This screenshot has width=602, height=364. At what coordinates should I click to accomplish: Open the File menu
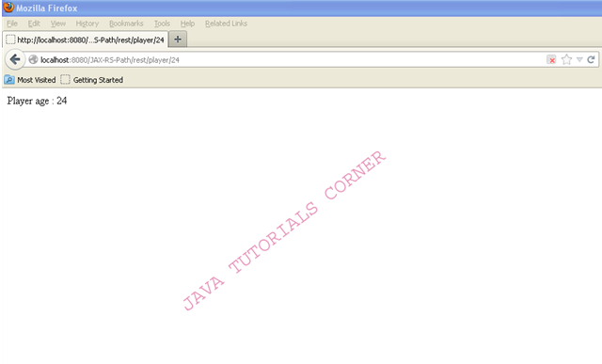click(12, 24)
